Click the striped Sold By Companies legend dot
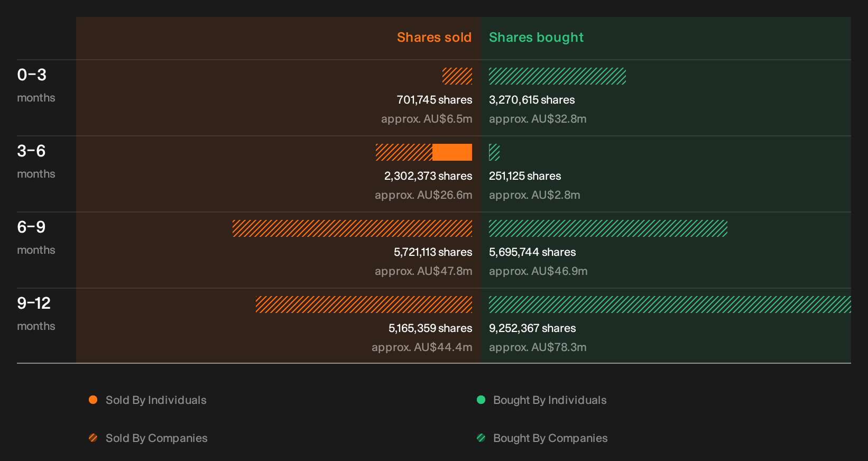 click(93, 438)
